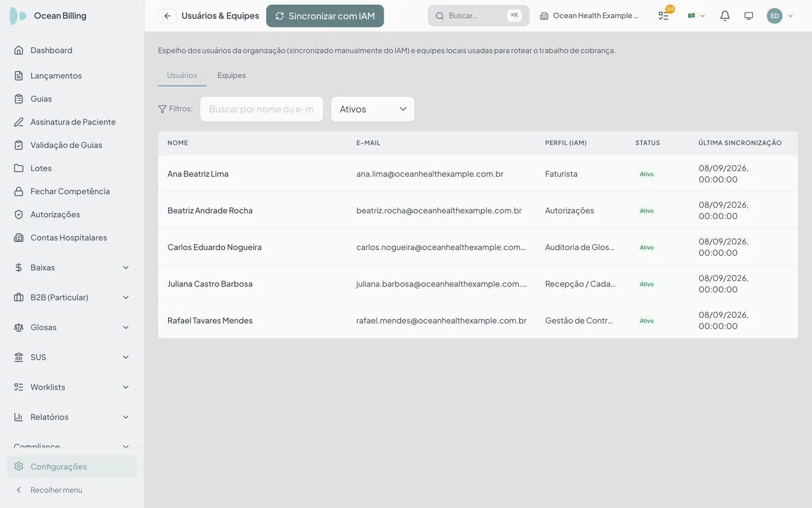The width and height of the screenshot is (812, 508).
Task: Collapse the sidebar with Recolher menu
Action: pyautogui.click(x=72, y=490)
